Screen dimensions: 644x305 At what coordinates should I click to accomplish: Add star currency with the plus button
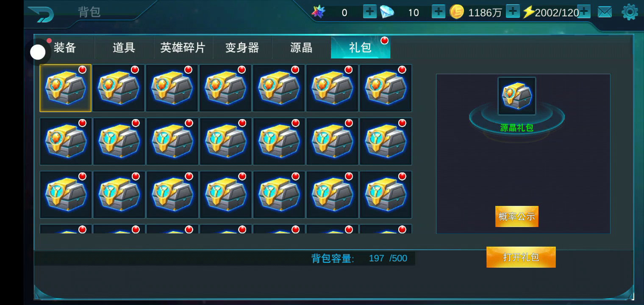[x=370, y=11]
